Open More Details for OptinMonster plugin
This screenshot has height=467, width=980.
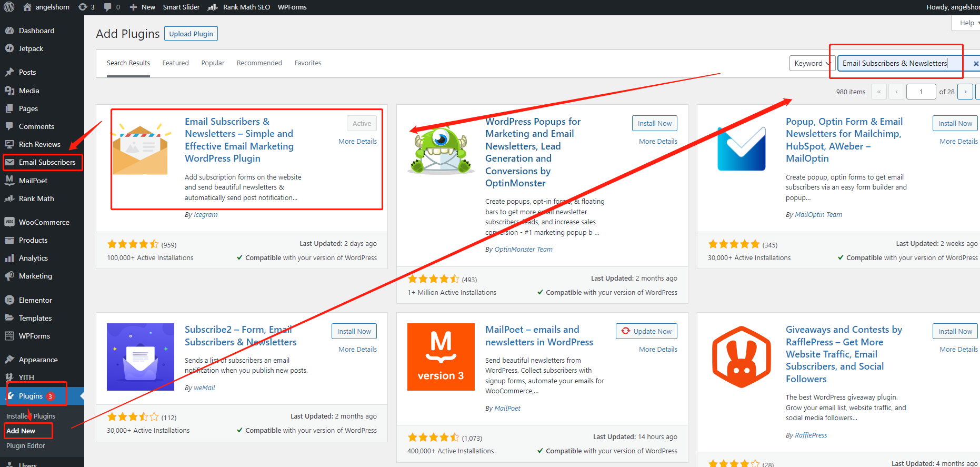(x=658, y=141)
